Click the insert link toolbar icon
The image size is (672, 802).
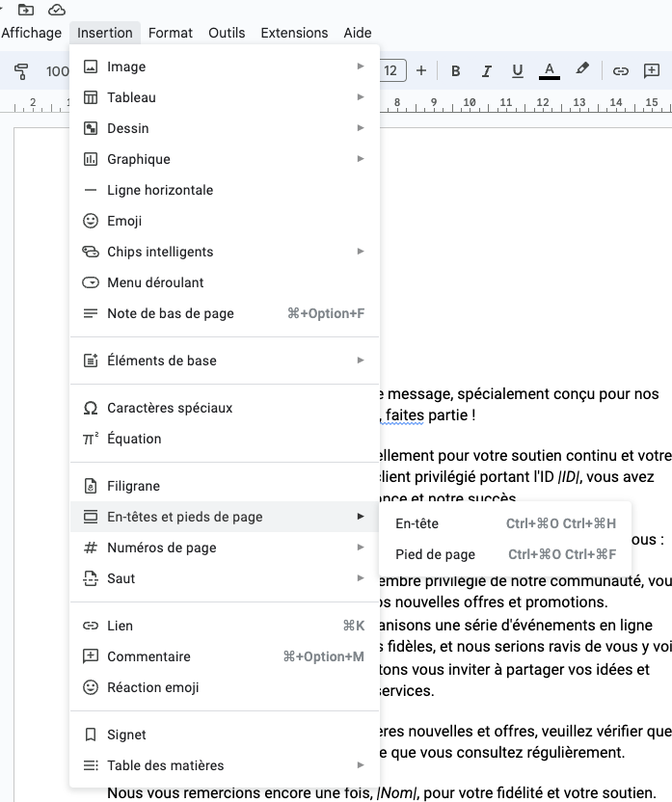click(620, 71)
